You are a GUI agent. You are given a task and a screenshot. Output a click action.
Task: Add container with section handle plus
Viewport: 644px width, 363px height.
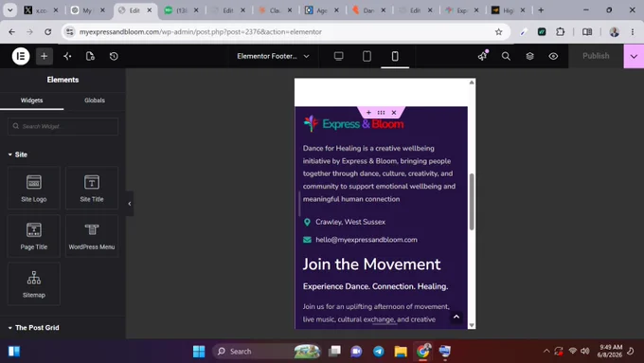(x=368, y=112)
